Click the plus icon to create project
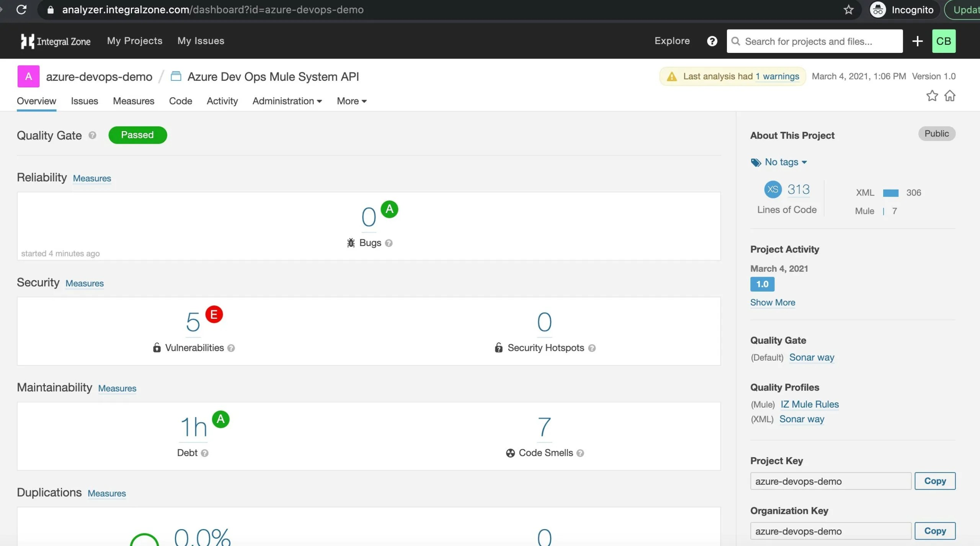This screenshot has width=980, height=546. [917, 41]
